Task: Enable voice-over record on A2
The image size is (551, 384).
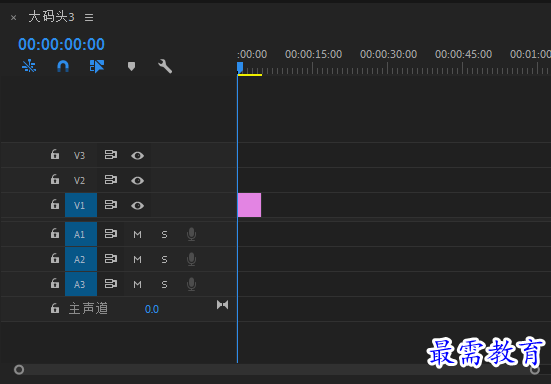Action: coord(192,259)
